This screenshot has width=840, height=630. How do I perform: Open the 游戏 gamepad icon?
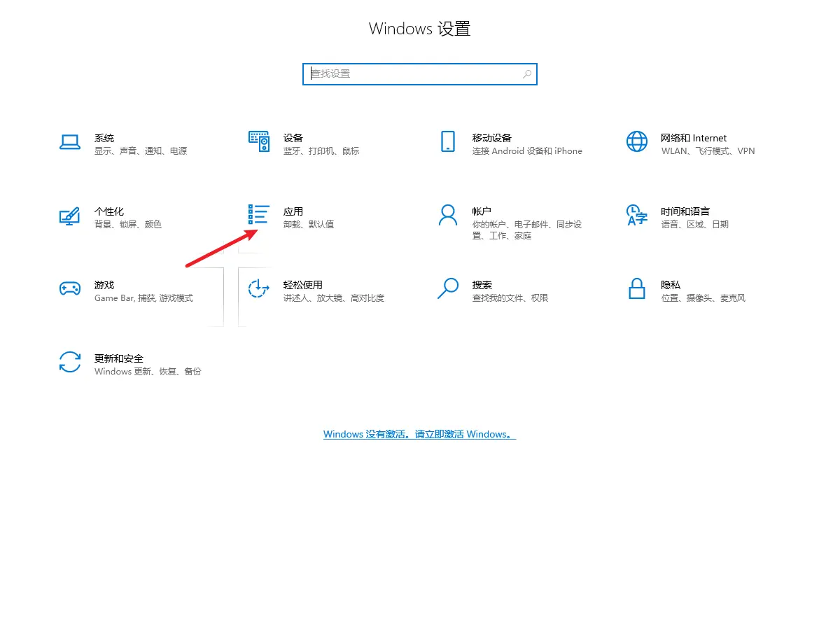70,288
